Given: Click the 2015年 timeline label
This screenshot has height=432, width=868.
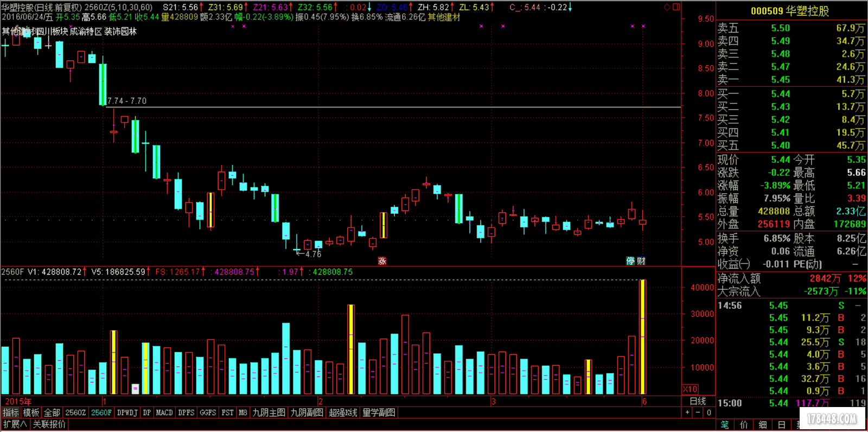Looking at the screenshot, I should coord(18,402).
